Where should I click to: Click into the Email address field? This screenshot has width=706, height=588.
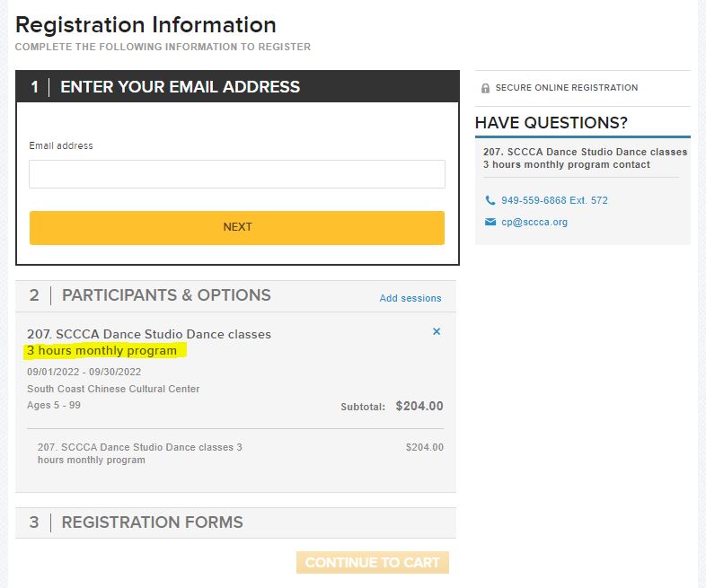237,174
